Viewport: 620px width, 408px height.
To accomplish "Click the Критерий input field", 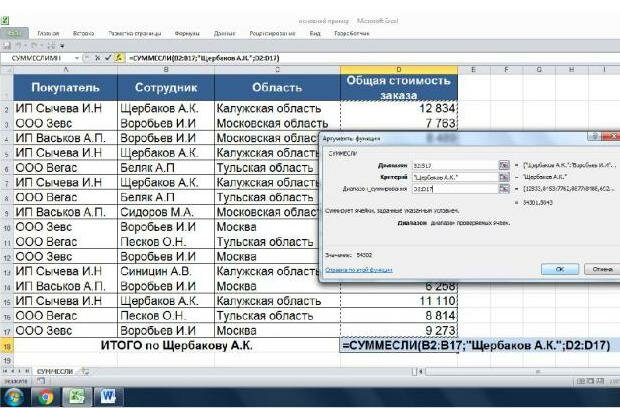I will pos(455,177).
